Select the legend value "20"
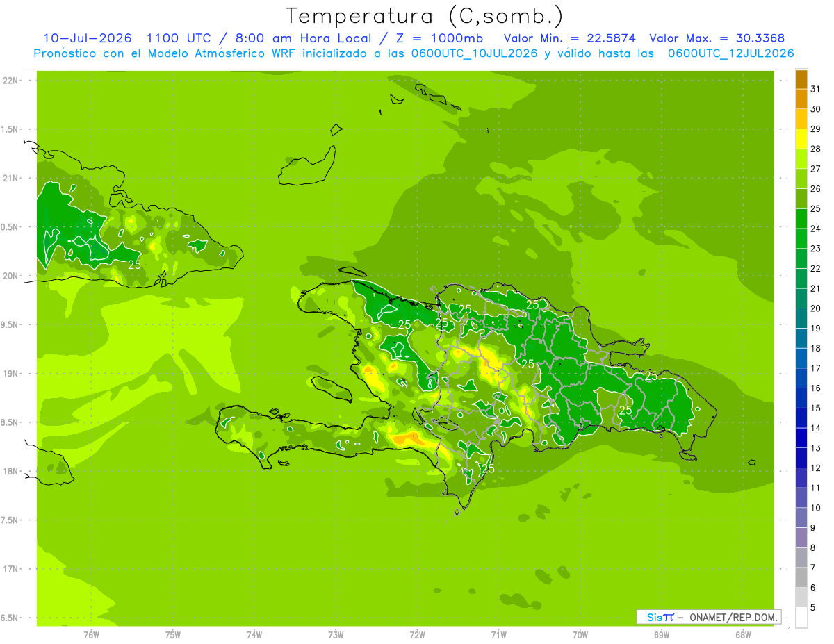This screenshot has width=834, height=644. click(815, 308)
